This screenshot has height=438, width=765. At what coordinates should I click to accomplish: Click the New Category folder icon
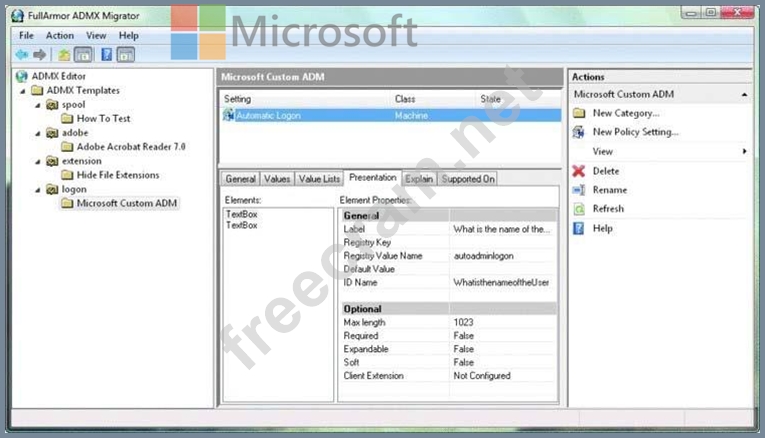coord(579,113)
